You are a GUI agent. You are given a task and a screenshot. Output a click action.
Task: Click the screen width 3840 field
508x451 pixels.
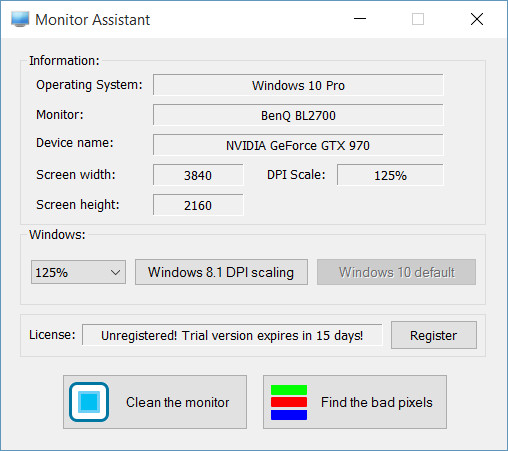point(198,175)
